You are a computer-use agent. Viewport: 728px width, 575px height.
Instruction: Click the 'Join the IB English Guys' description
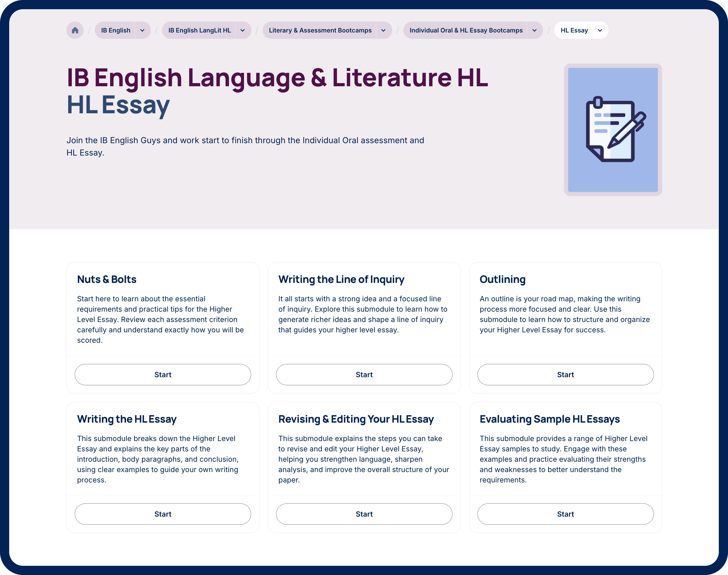tap(245, 146)
